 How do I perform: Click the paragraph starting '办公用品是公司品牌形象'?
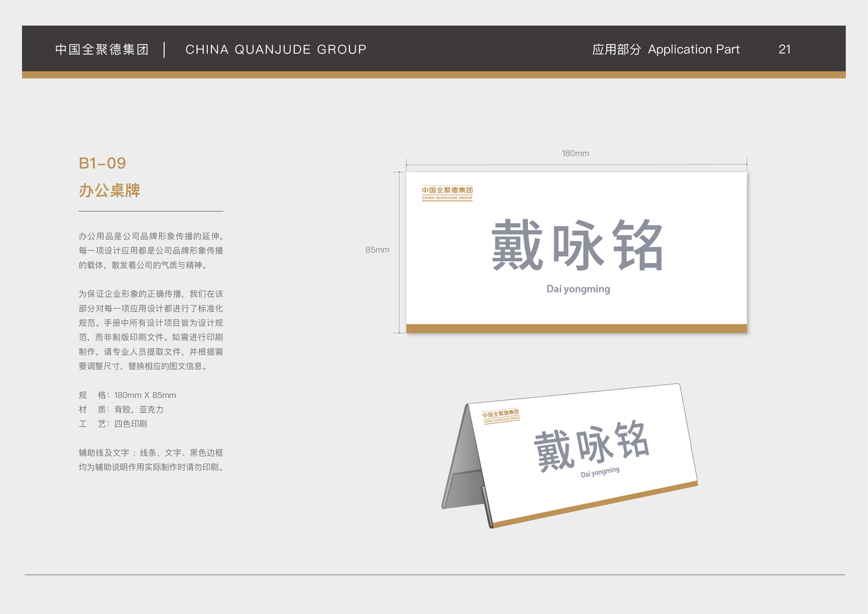151,250
